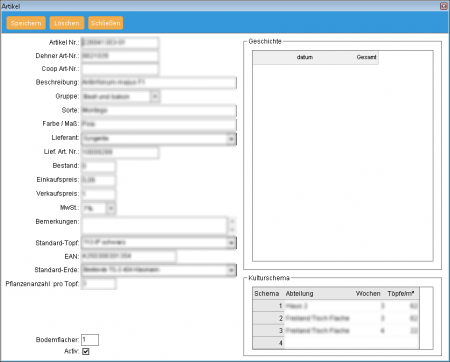Click the Schema column header in Kulturschema
The width and height of the screenshot is (450, 362).
(x=268, y=294)
